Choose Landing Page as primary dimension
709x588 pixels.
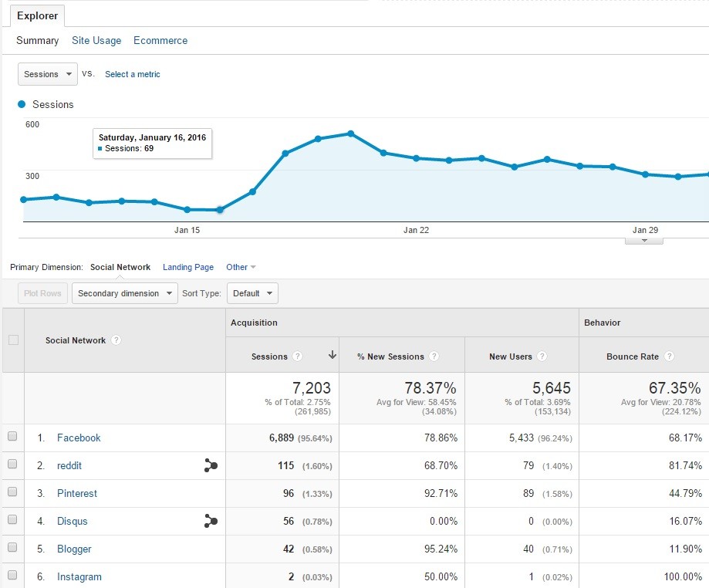coord(188,267)
